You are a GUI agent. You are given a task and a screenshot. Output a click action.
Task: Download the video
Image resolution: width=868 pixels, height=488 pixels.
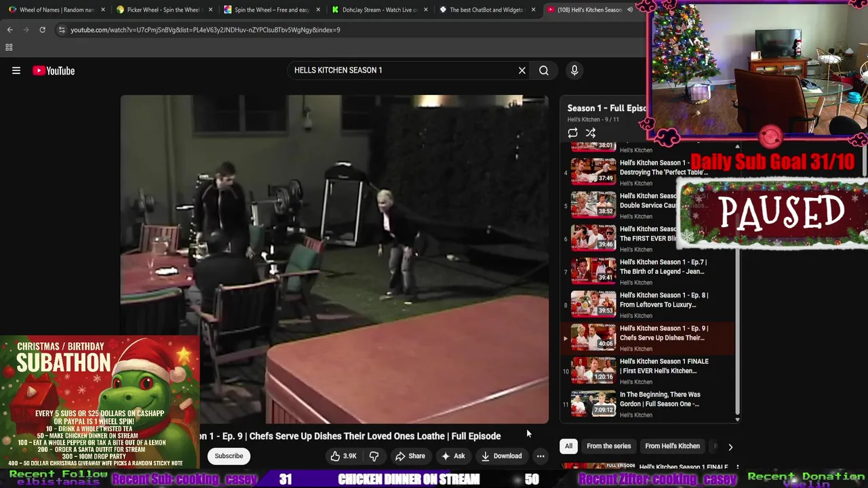502,456
